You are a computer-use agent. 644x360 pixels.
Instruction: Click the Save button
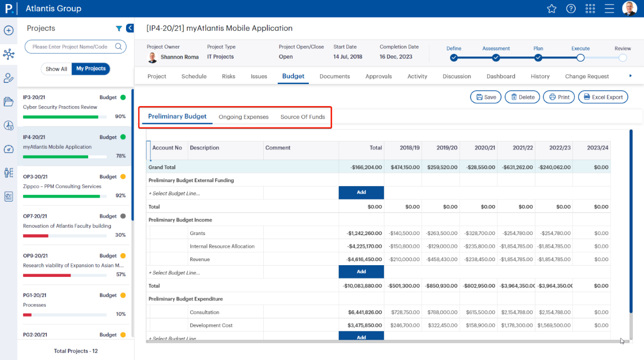click(486, 97)
